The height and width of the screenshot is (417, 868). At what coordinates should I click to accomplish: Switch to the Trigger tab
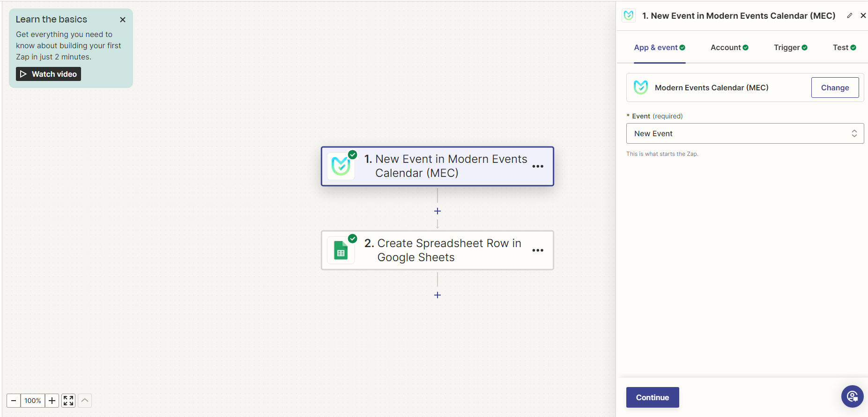790,47
